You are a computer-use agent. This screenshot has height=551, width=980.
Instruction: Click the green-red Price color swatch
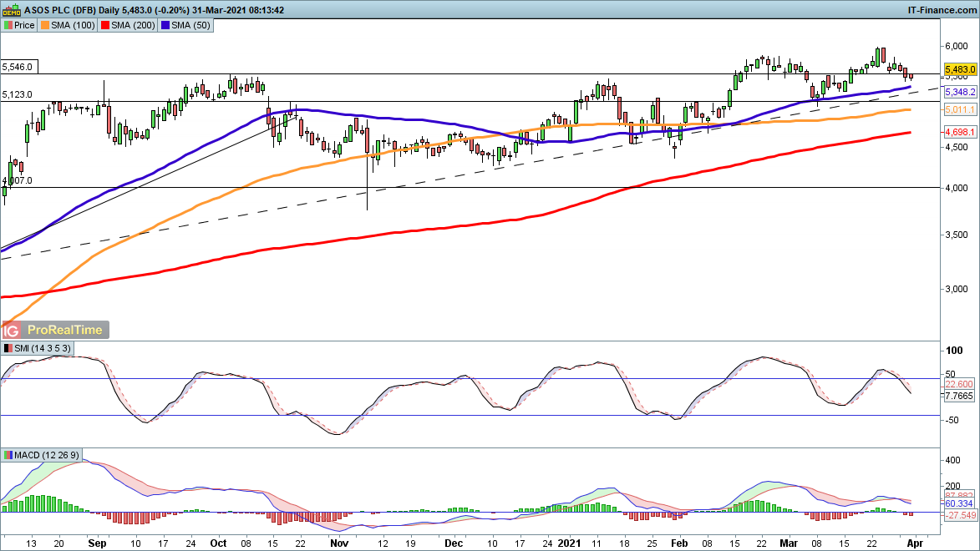pyautogui.click(x=8, y=25)
